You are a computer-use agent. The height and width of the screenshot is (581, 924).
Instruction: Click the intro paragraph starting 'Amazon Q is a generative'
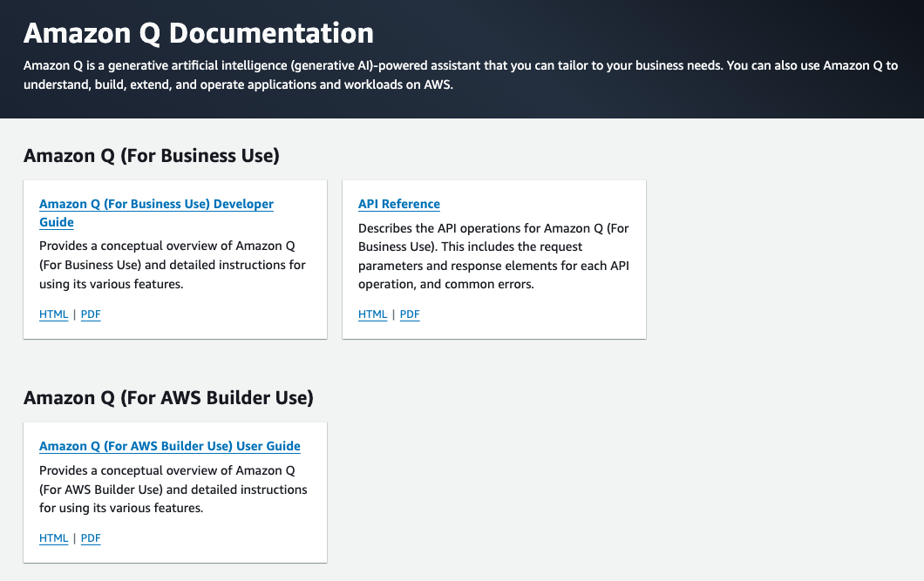point(460,75)
